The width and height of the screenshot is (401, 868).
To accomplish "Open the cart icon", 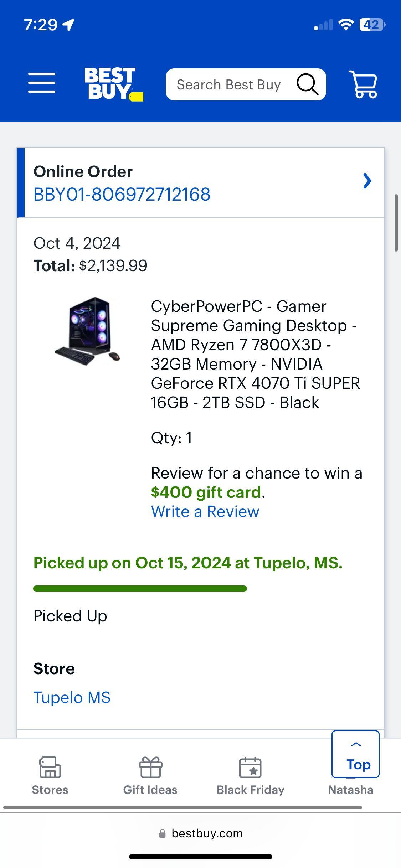I will pyautogui.click(x=363, y=84).
